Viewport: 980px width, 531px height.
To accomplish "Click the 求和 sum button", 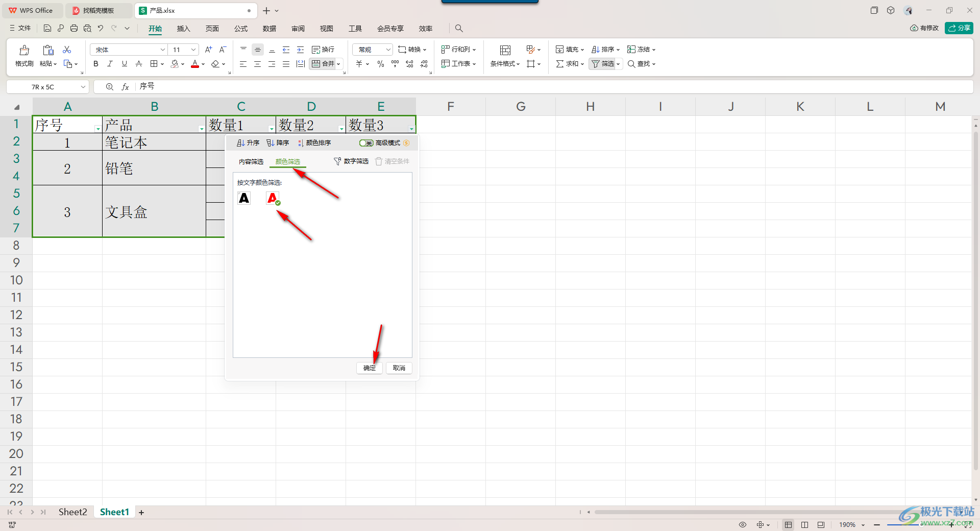I will pos(570,64).
